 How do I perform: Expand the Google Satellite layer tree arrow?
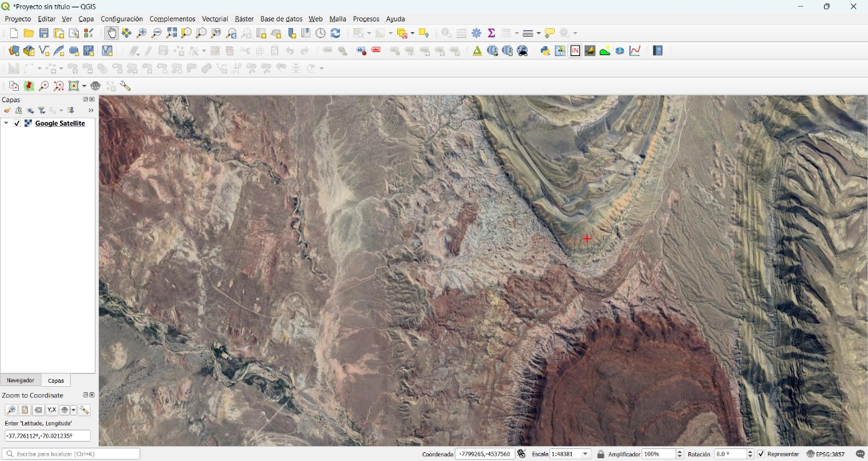(x=6, y=124)
